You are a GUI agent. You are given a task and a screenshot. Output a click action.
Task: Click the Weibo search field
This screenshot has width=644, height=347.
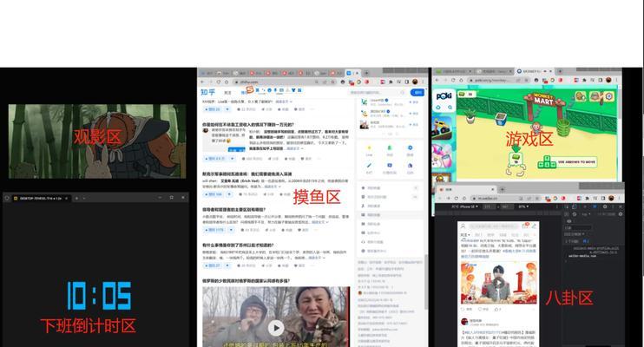click(493, 226)
